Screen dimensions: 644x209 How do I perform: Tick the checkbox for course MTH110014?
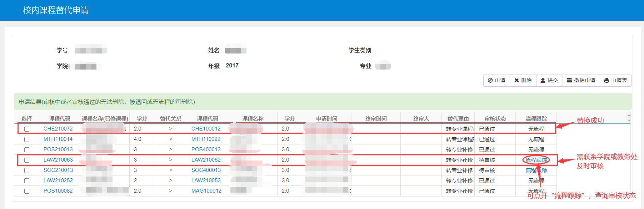(x=27, y=139)
